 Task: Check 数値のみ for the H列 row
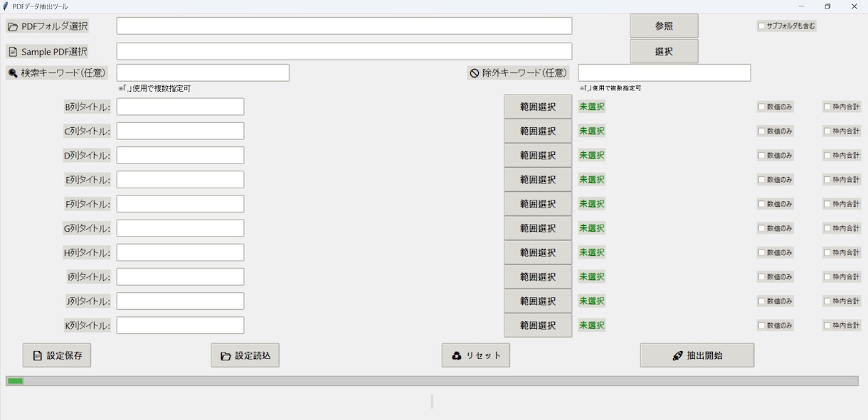761,252
